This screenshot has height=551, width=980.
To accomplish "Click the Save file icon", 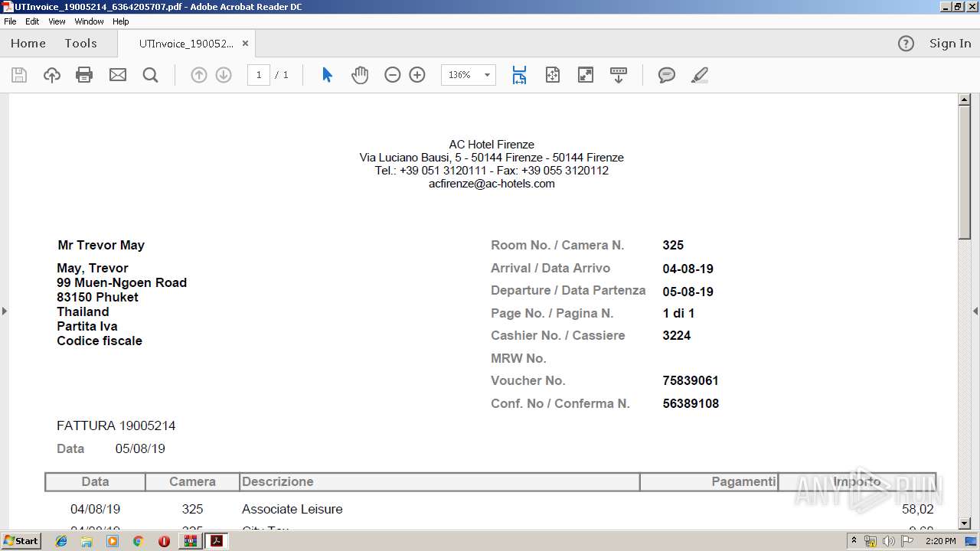I will point(19,75).
